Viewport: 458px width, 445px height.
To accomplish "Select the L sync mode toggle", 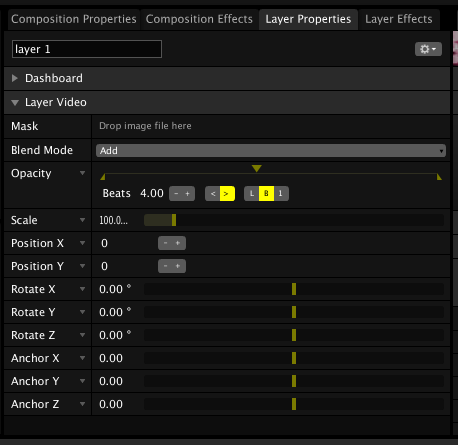I will point(252,194).
